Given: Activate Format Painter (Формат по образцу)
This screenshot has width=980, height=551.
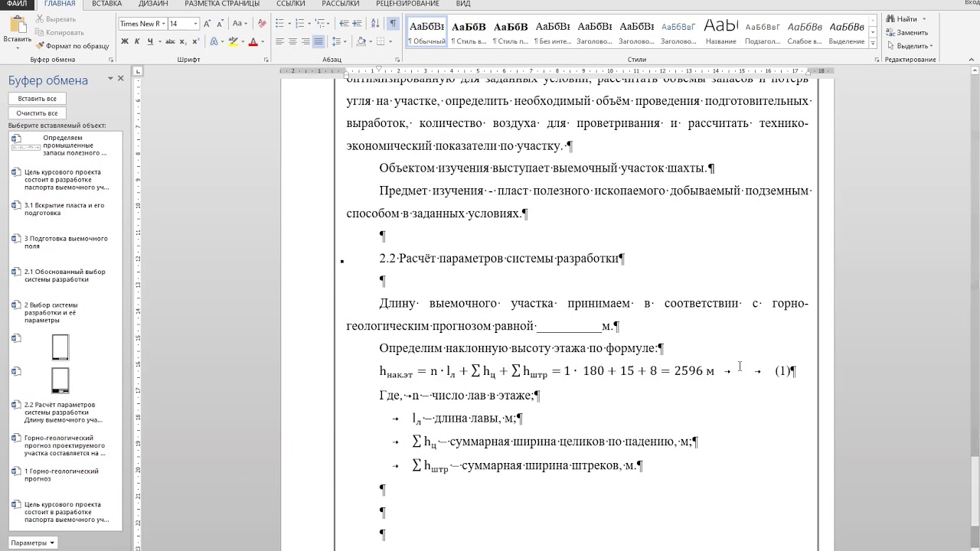Looking at the screenshot, I should pyautogui.click(x=73, y=46).
